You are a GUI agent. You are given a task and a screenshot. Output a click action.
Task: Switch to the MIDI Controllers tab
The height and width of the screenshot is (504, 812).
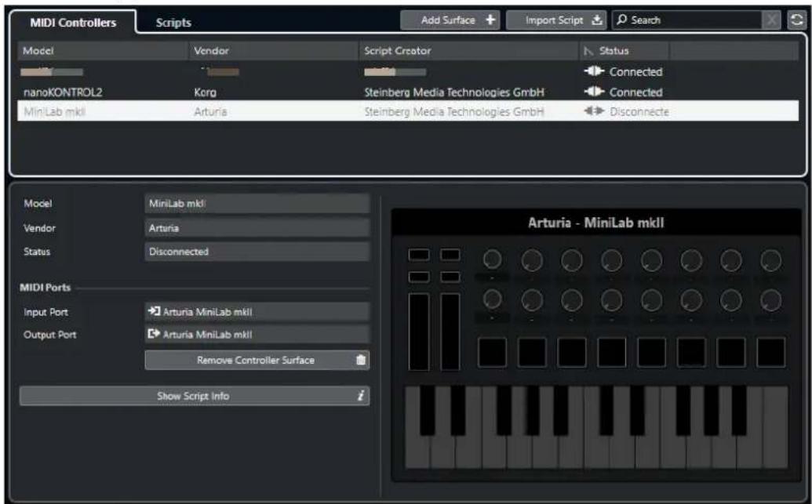coord(72,22)
